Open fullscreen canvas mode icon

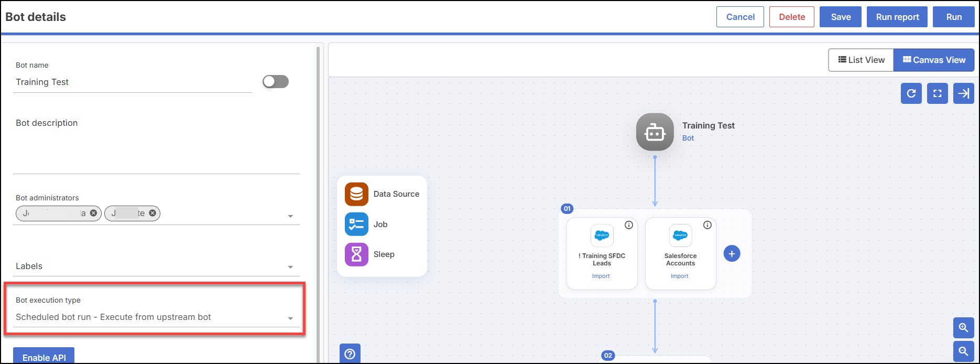coord(938,93)
